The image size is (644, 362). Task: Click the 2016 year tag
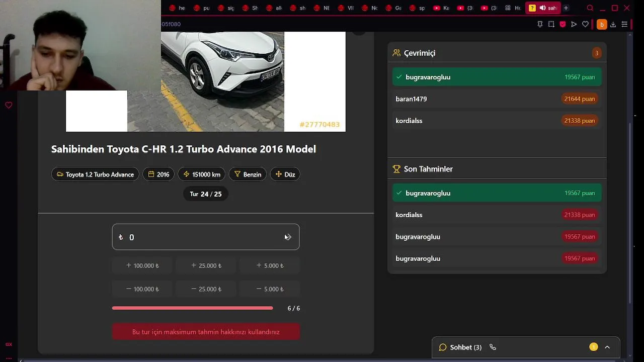pos(158,174)
